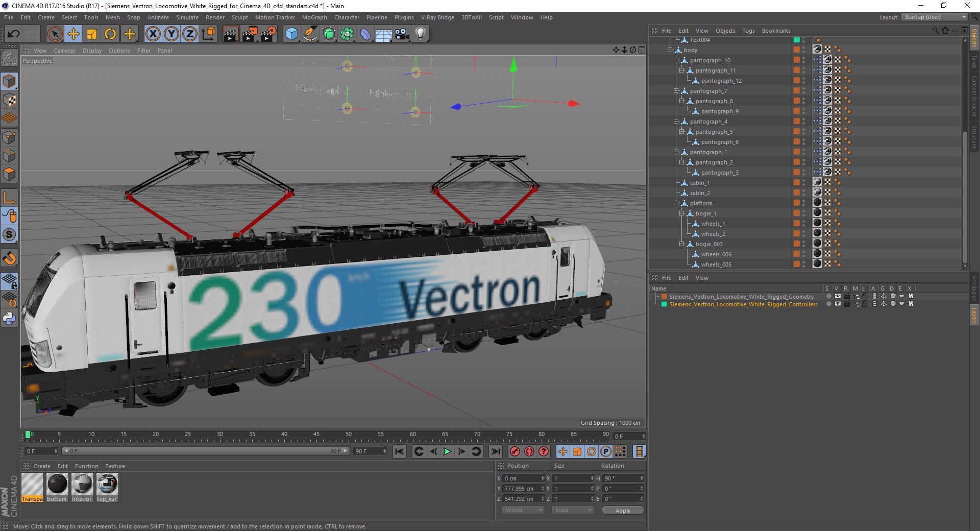Collapse the body object tree
This screenshot has height=531, width=980.
point(670,50)
